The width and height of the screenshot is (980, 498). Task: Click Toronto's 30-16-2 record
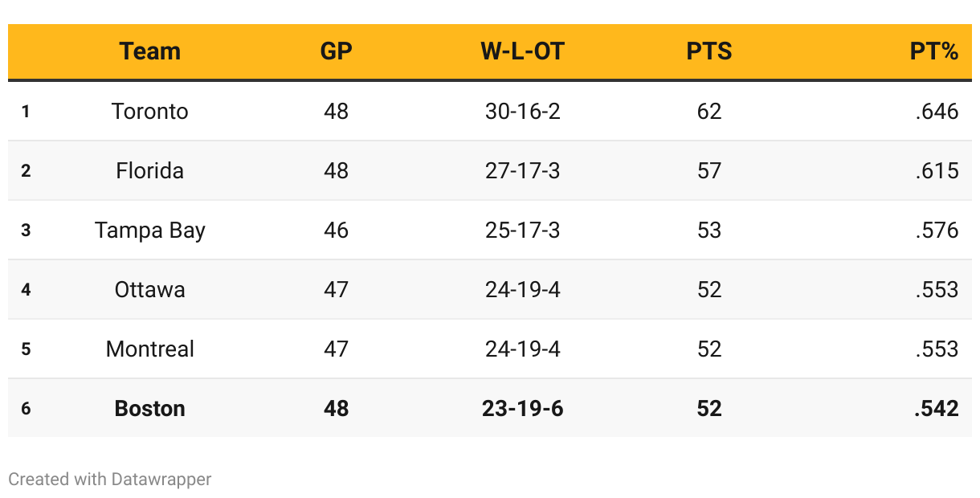click(x=522, y=111)
